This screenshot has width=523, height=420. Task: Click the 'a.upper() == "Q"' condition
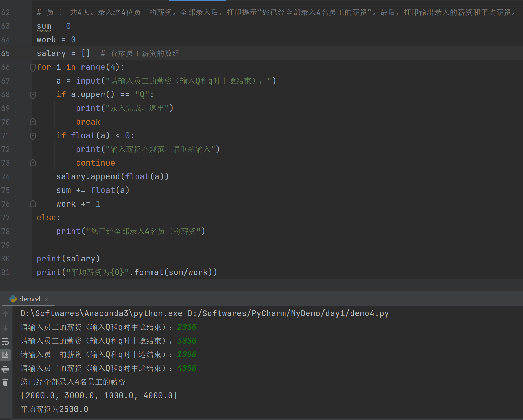pos(110,94)
